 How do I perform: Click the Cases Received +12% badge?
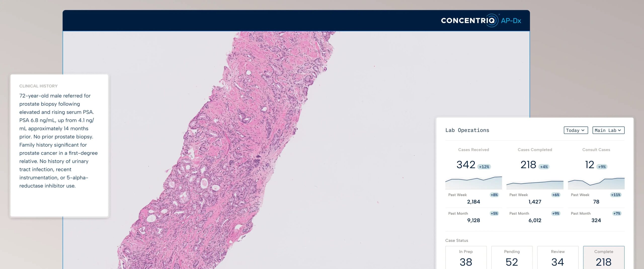click(x=484, y=167)
